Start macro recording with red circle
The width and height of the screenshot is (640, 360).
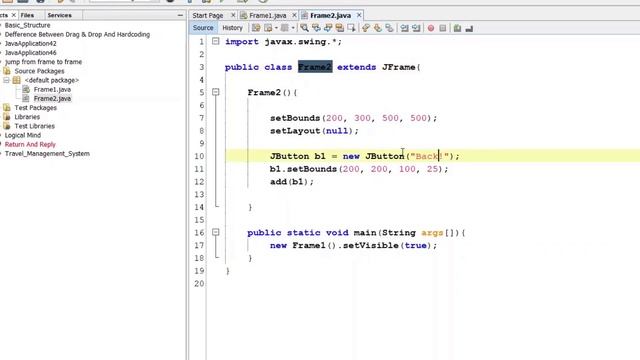tap(431, 28)
